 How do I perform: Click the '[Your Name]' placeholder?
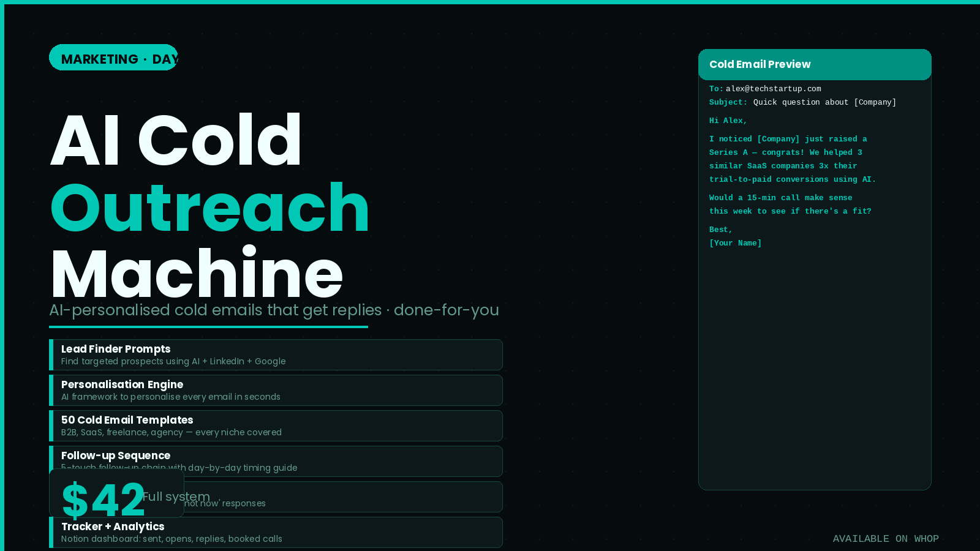click(x=736, y=243)
